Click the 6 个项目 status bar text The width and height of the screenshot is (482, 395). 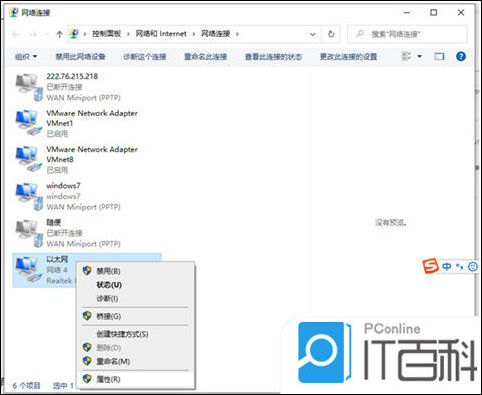click(26, 386)
